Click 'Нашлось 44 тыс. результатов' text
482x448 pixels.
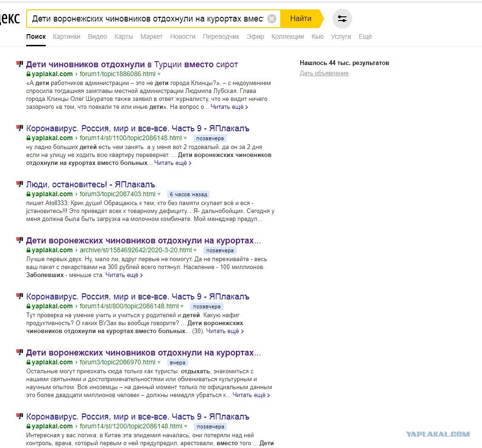click(344, 63)
